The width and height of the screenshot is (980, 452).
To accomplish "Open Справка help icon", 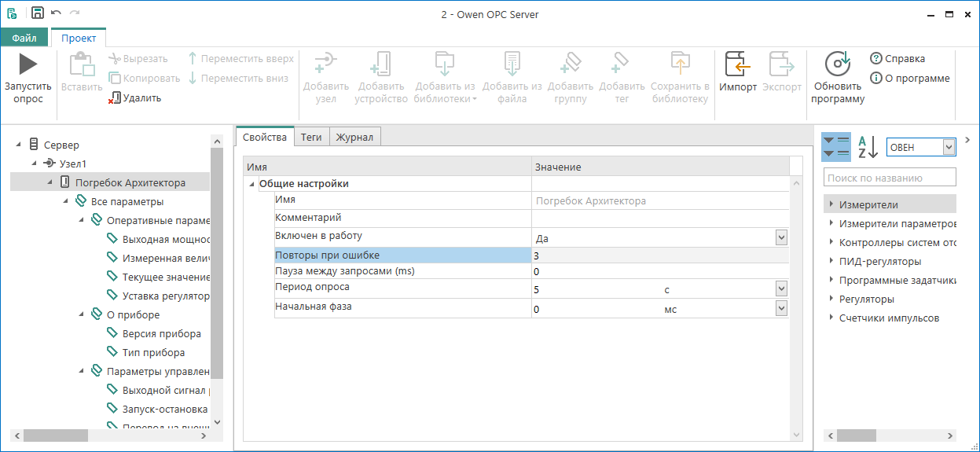I will (876, 59).
